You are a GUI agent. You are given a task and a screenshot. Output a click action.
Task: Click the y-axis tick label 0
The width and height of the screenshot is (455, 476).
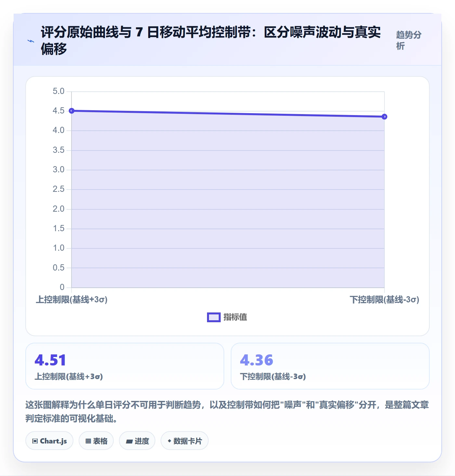coord(62,287)
